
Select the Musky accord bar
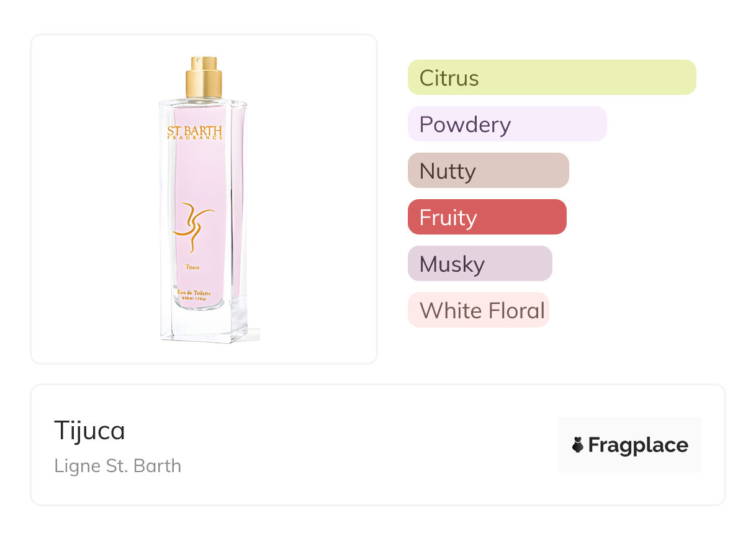pos(479,264)
